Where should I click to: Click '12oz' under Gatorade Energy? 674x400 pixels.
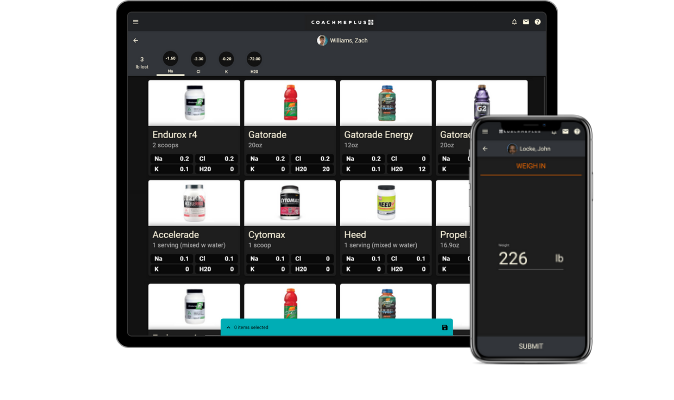coord(351,145)
